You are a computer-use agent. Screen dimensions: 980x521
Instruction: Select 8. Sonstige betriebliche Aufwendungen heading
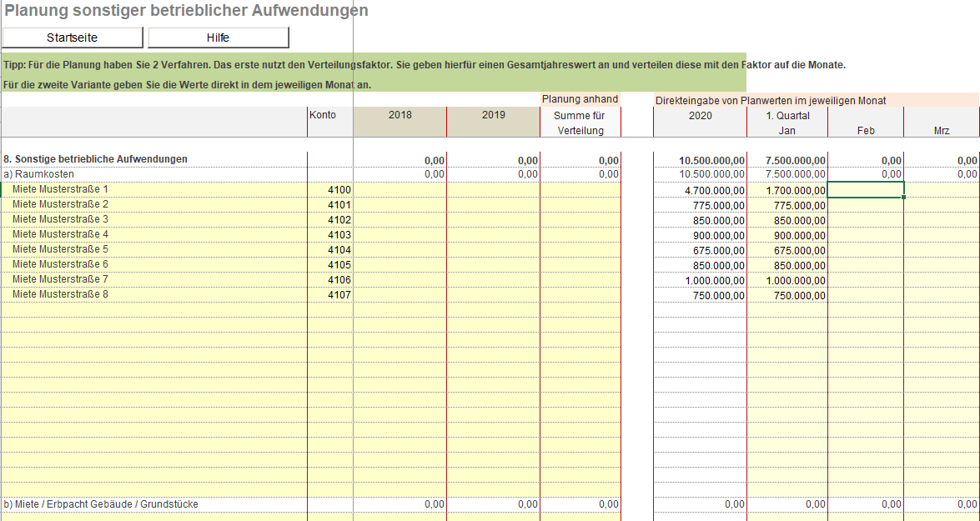point(96,159)
